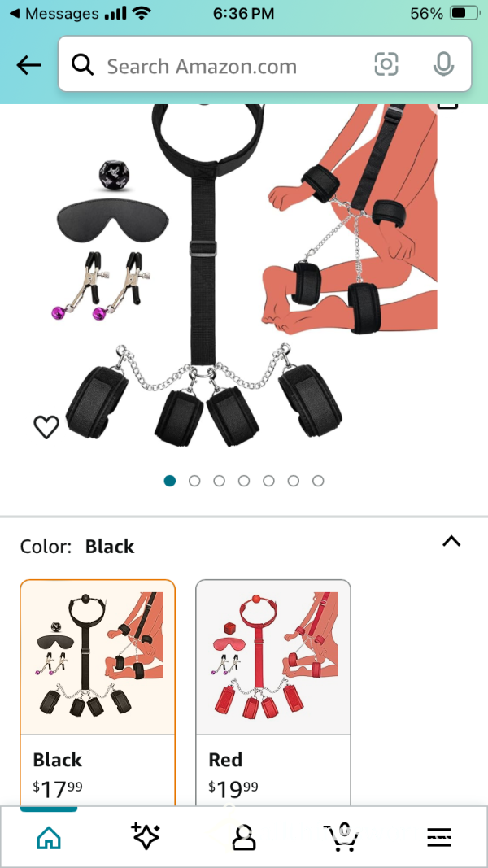
Task: Tap the Red $19.99 price label
Action: pyautogui.click(x=233, y=787)
